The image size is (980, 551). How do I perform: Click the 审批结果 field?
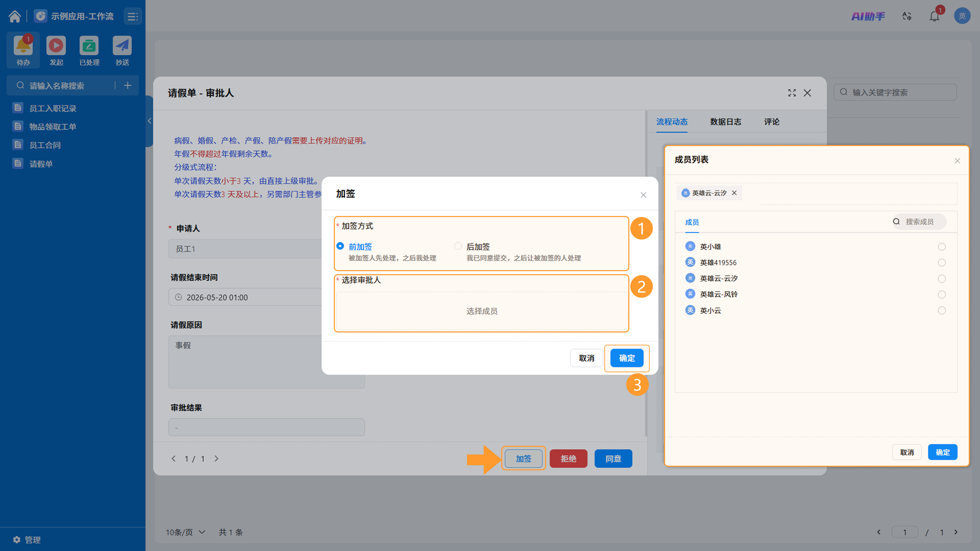click(x=266, y=427)
